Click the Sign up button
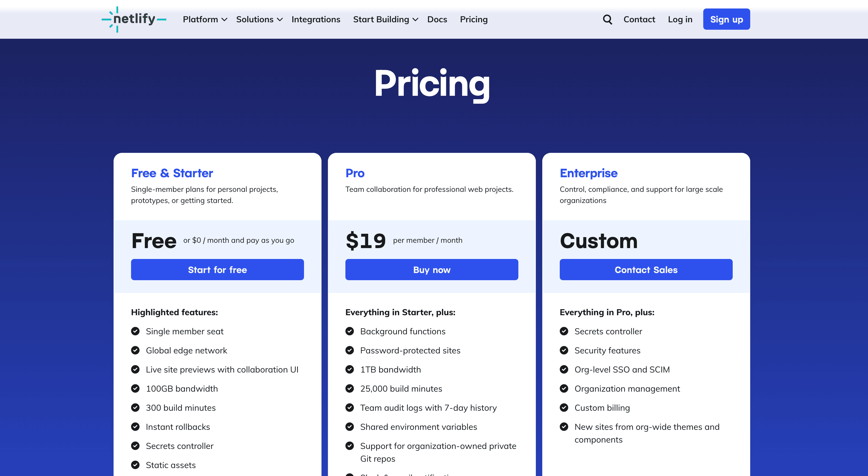 726,19
